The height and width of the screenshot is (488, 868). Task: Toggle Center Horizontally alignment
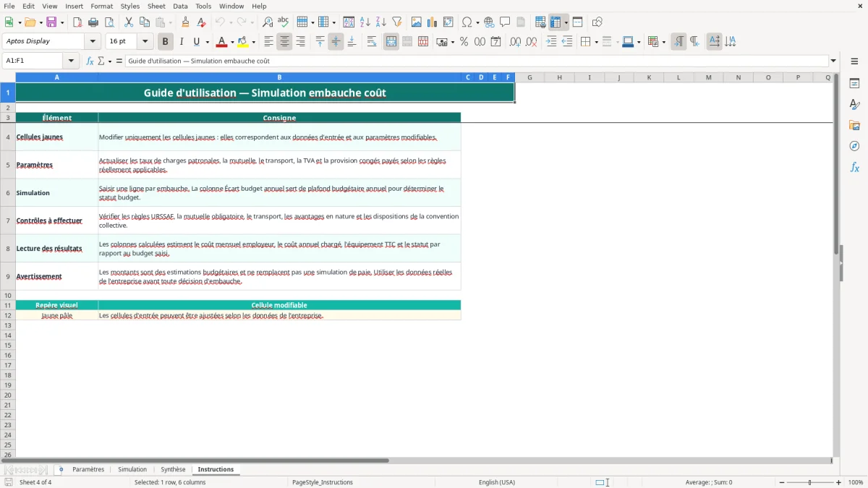[x=284, y=42]
